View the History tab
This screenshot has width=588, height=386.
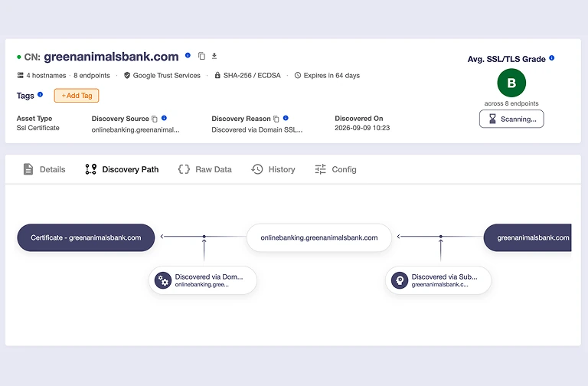point(273,169)
